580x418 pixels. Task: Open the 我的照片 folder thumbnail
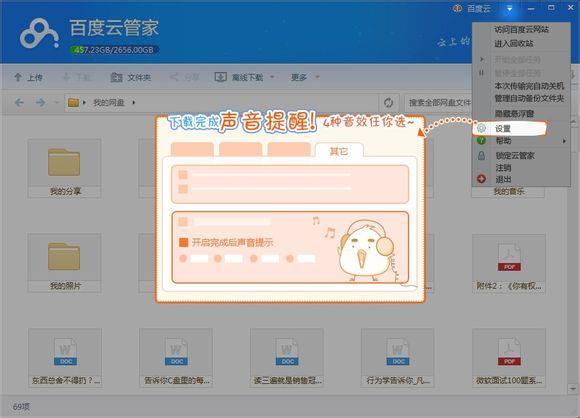pyautogui.click(x=64, y=262)
